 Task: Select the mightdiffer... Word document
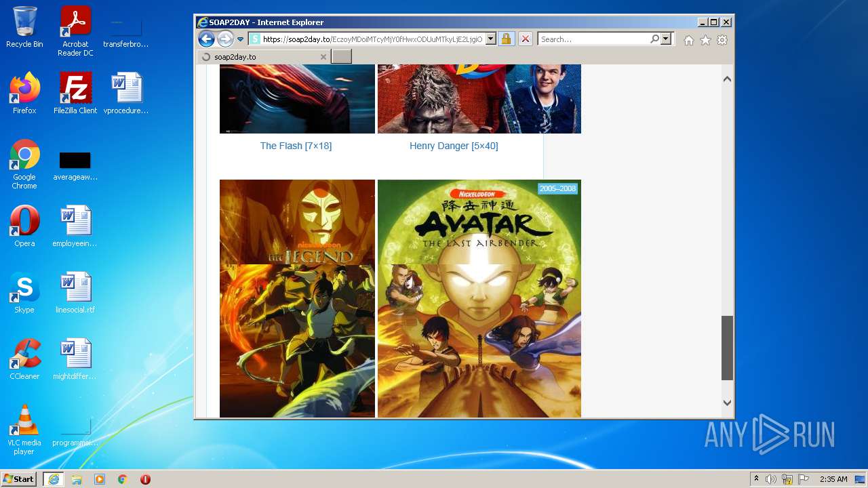click(x=75, y=359)
